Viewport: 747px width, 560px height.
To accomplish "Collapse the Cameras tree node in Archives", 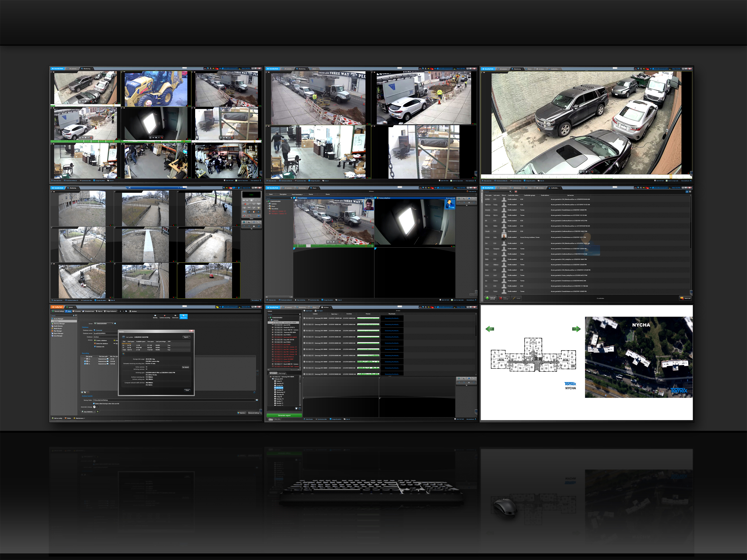I will [270, 320].
